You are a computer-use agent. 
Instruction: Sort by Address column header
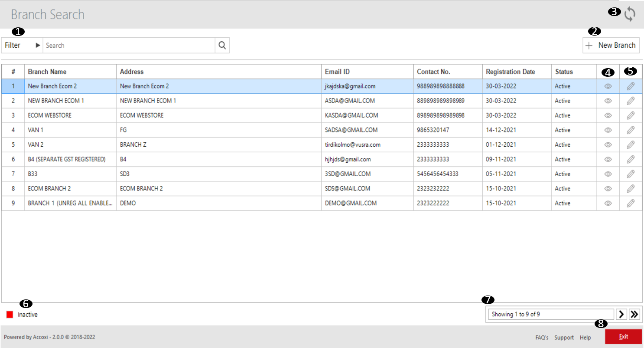[219, 72]
